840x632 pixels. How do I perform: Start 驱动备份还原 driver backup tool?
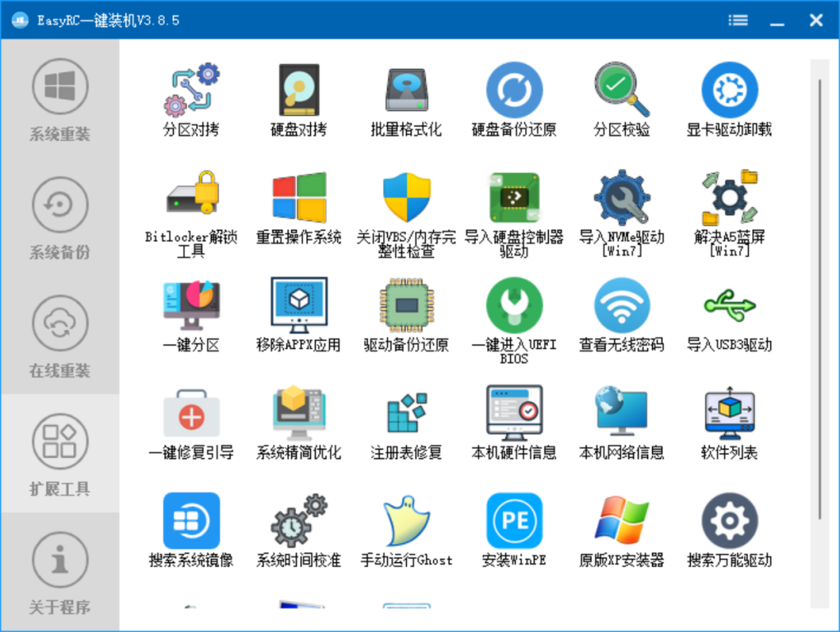click(x=407, y=315)
